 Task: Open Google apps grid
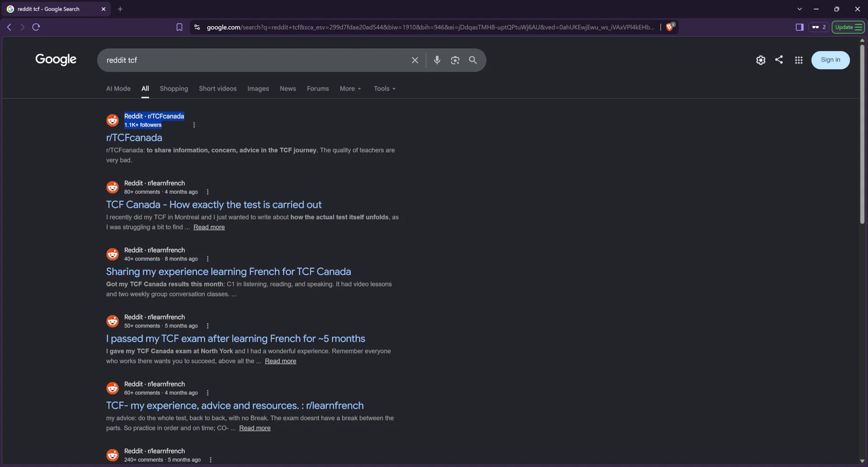pos(799,60)
